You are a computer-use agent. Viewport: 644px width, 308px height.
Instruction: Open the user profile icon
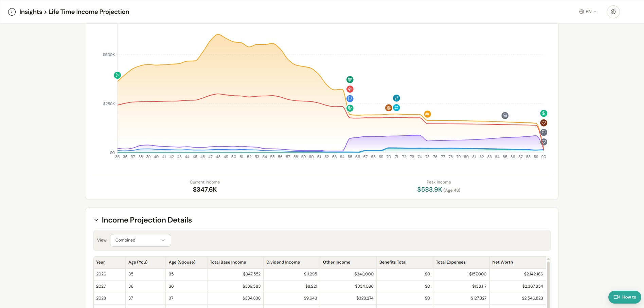click(x=613, y=12)
